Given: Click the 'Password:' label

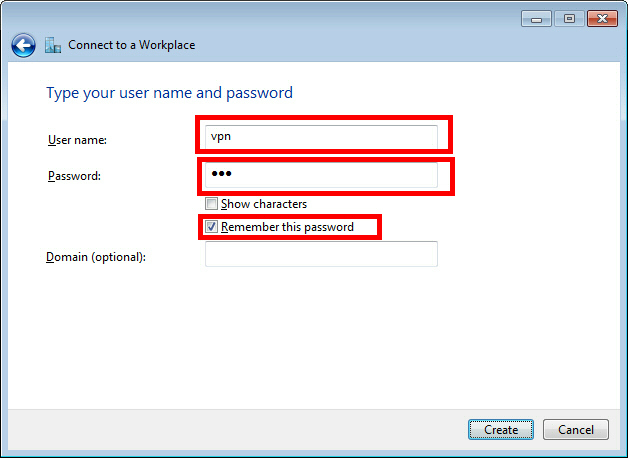Looking at the screenshot, I should (74, 176).
